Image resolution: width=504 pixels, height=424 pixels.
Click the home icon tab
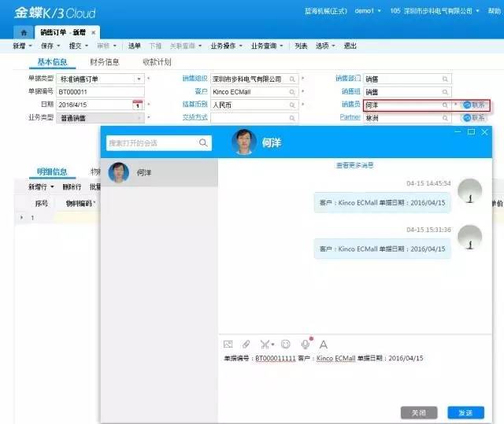(23, 32)
